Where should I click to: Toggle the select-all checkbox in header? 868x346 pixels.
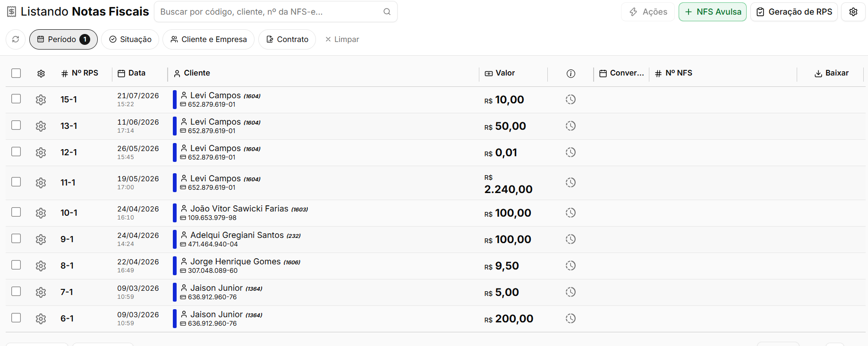(x=16, y=73)
